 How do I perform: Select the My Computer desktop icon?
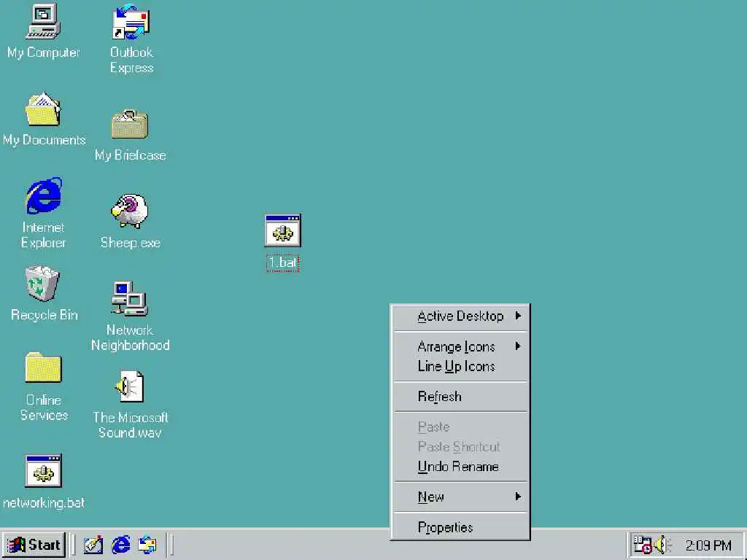43,21
